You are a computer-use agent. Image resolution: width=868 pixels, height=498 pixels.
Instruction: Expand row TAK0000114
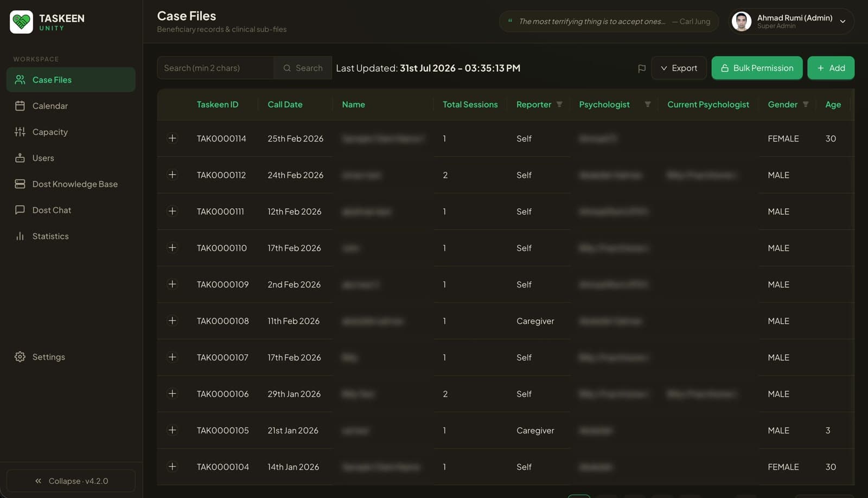172,138
